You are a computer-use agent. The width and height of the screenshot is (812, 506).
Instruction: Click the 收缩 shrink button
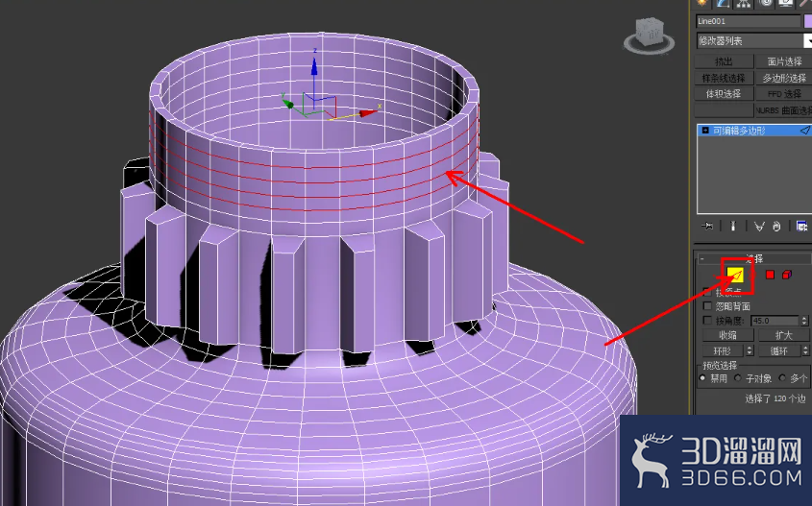tap(727, 335)
